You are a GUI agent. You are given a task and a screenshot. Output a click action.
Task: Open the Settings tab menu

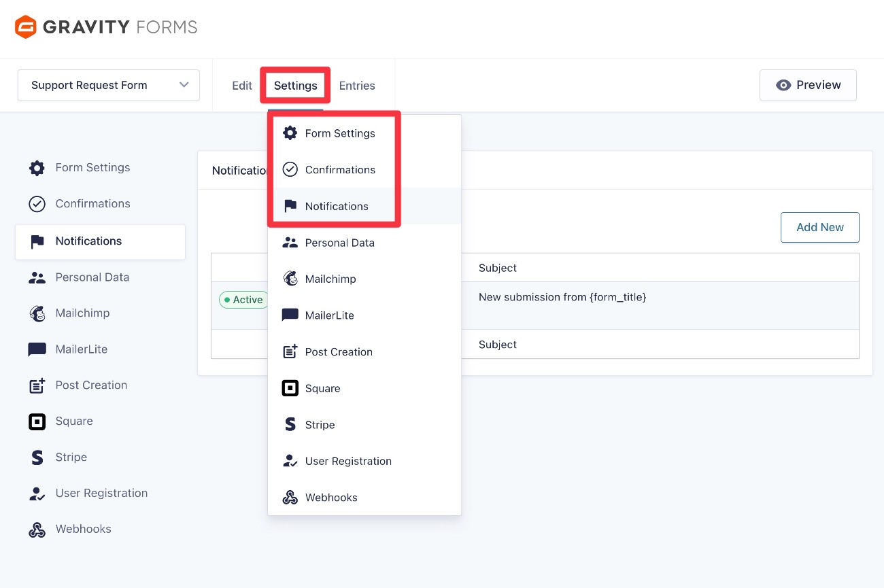[295, 86]
